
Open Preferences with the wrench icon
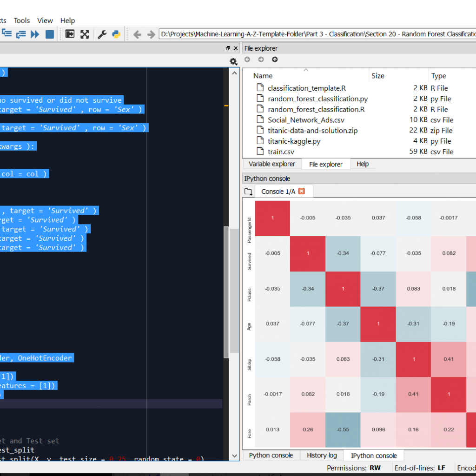(x=102, y=34)
